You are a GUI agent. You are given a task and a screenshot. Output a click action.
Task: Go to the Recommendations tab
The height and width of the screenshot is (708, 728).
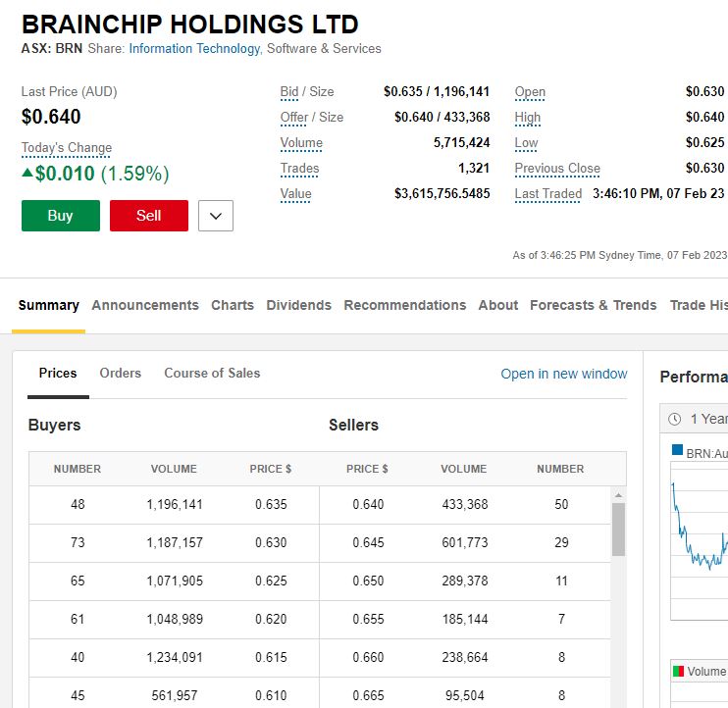[405, 305]
